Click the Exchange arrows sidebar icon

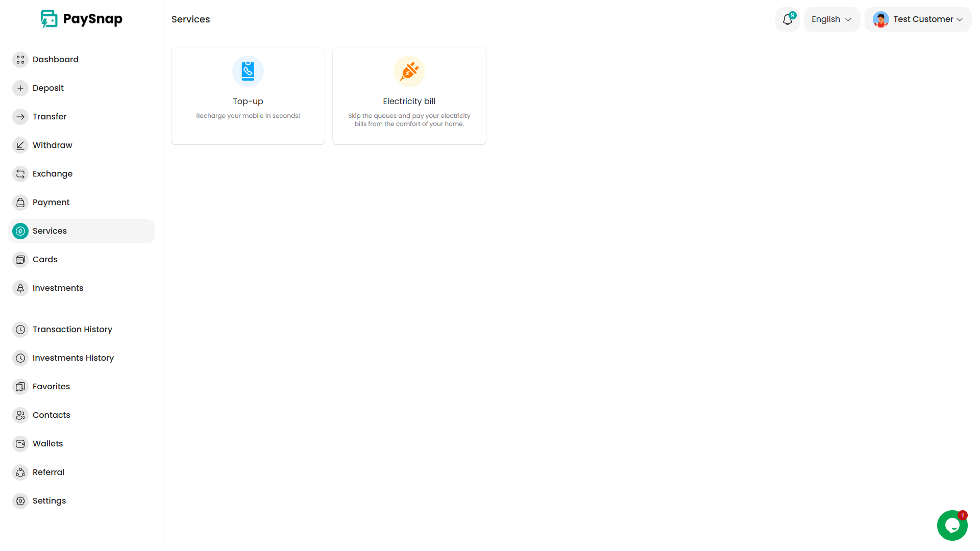coord(20,174)
